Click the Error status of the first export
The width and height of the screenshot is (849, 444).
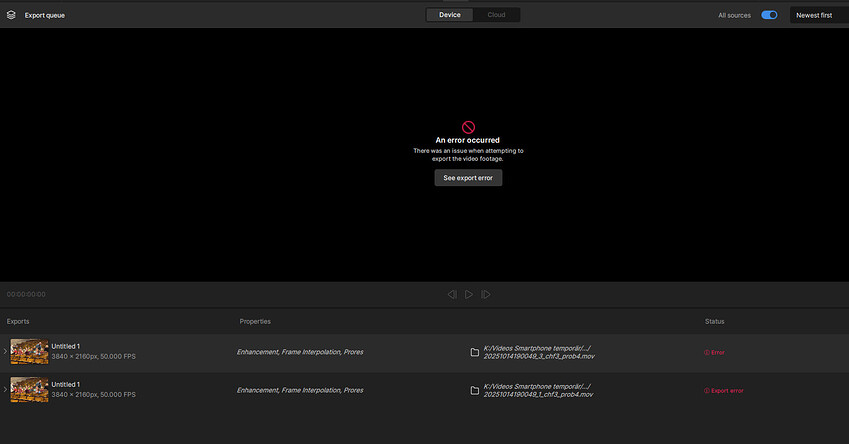[x=715, y=352]
